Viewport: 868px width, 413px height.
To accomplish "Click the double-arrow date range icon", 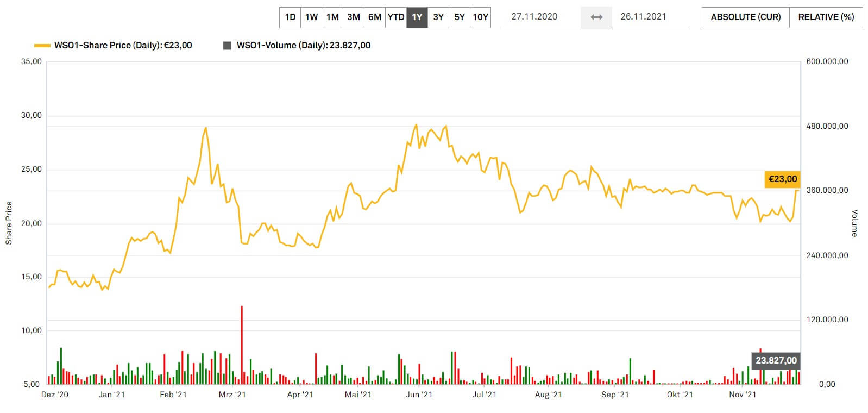I will (x=596, y=17).
